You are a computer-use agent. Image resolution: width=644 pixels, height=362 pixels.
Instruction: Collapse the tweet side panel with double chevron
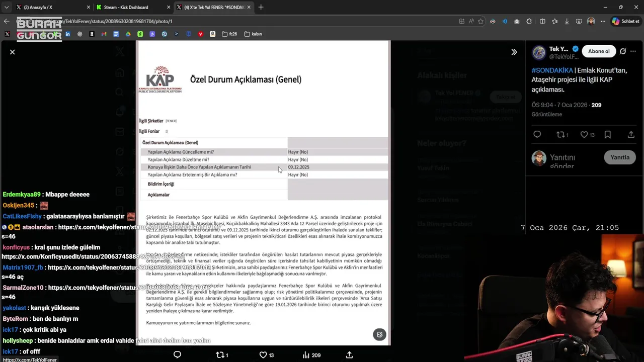pyautogui.click(x=514, y=52)
